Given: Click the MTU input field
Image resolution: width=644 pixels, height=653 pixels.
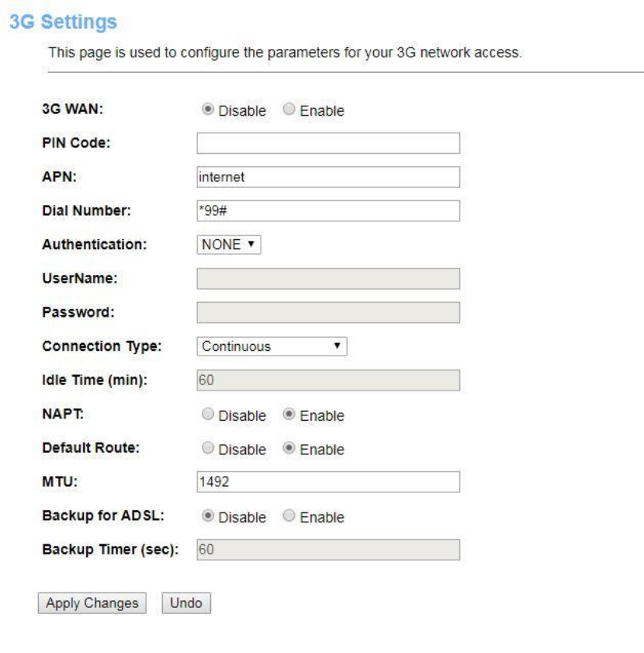Looking at the screenshot, I should [328, 482].
